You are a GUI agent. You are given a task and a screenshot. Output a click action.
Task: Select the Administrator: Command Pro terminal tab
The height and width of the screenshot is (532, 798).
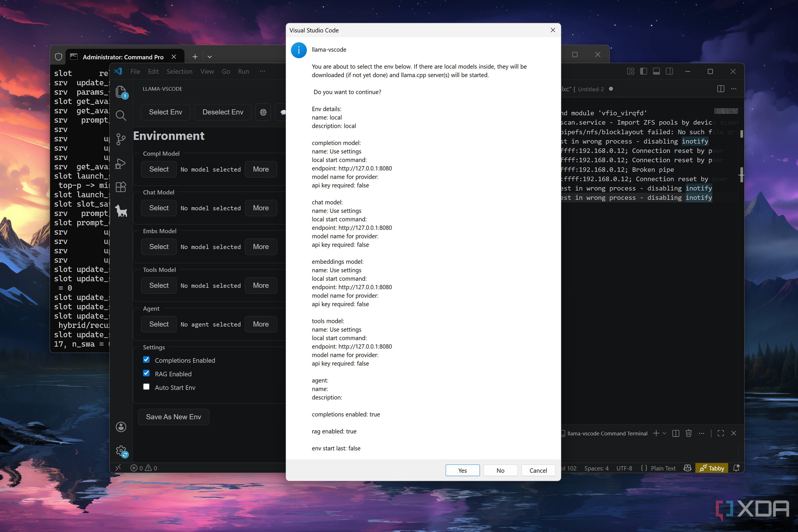click(125, 57)
